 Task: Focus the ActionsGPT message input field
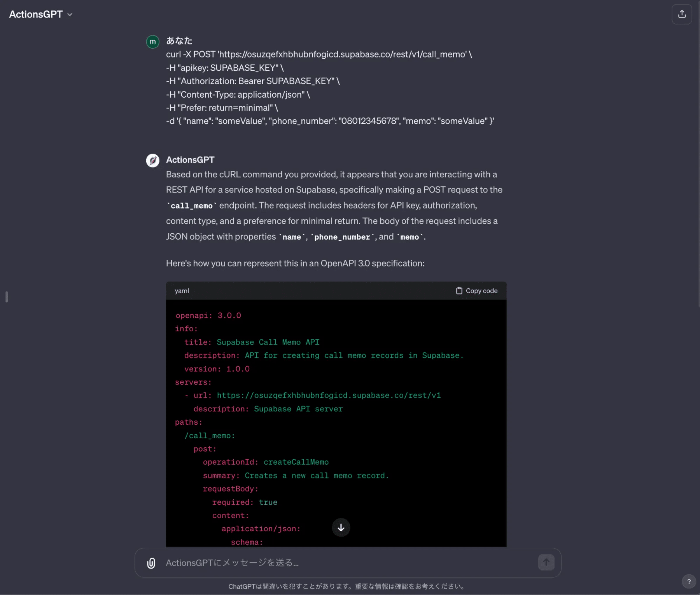(x=342, y=563)
